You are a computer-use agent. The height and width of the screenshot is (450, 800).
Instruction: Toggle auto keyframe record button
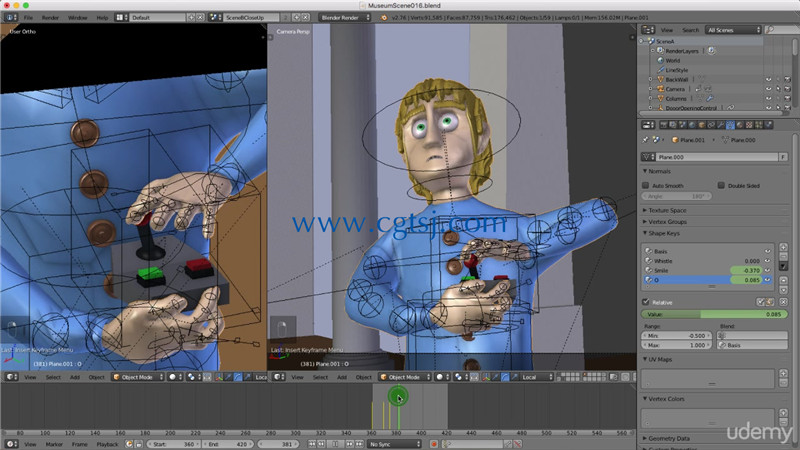(x=434, y=444)
